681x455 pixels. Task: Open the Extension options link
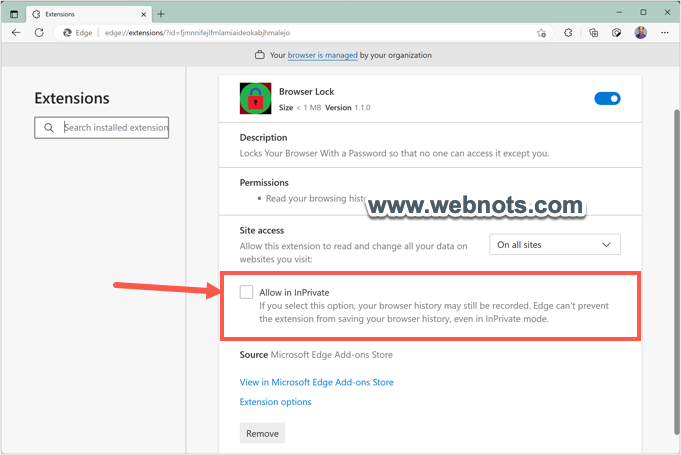(275, 402)
